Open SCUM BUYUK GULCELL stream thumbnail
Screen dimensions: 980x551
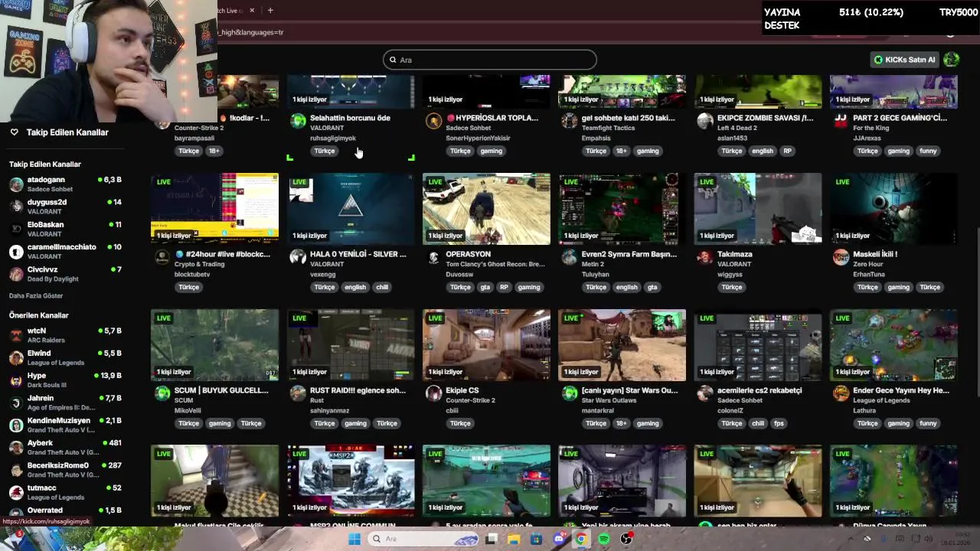click(215, 345)
